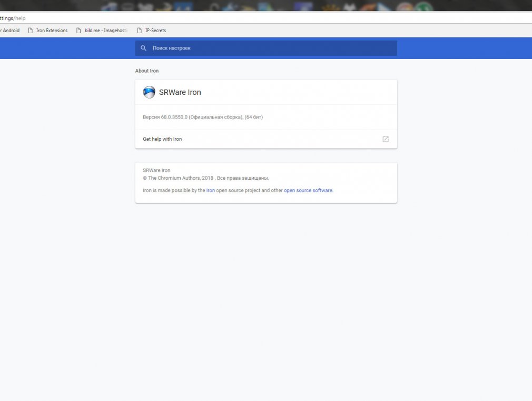Open the bild.me Imagehosting bookmark
Viewport: 532px width, 401px height.
[102, 31]
